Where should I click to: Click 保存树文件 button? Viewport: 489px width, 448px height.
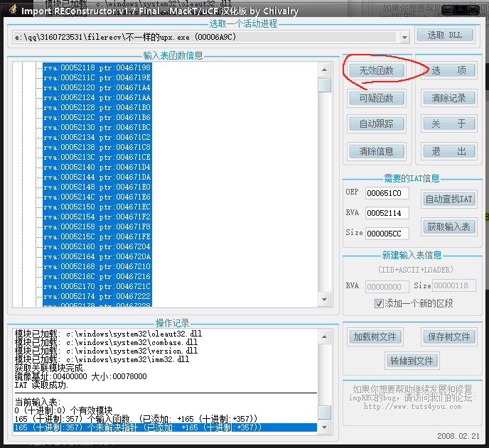(448, 337)
